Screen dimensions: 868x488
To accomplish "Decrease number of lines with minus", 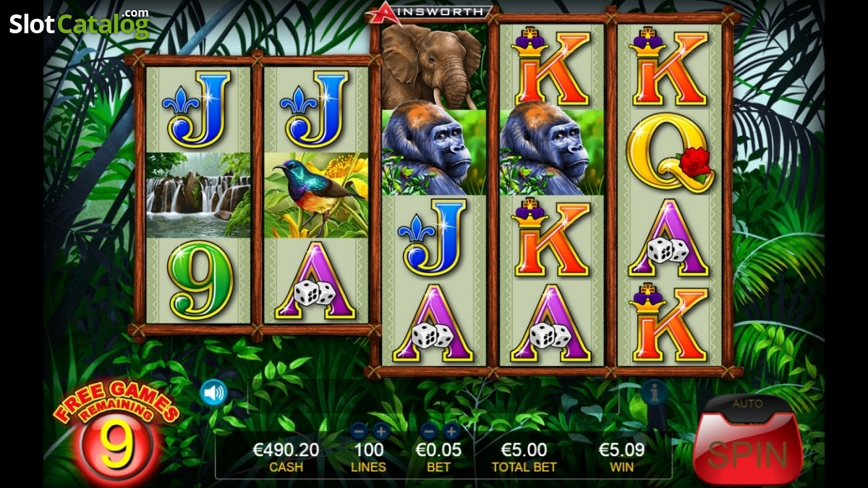I will pos(359,432).
